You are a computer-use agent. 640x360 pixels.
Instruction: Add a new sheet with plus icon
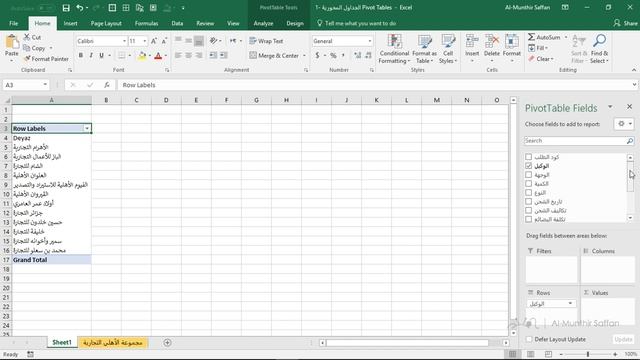pos(167,343)
